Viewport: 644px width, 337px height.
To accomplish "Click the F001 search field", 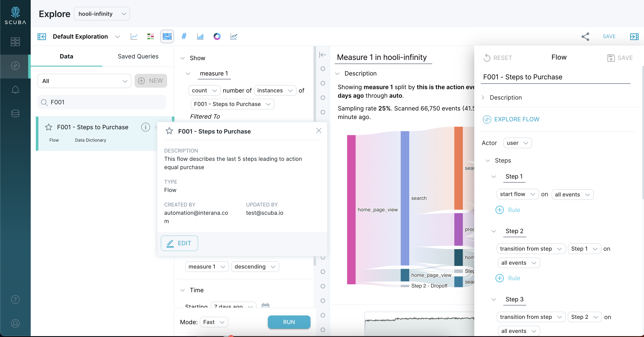I will (x=102, y=102).
